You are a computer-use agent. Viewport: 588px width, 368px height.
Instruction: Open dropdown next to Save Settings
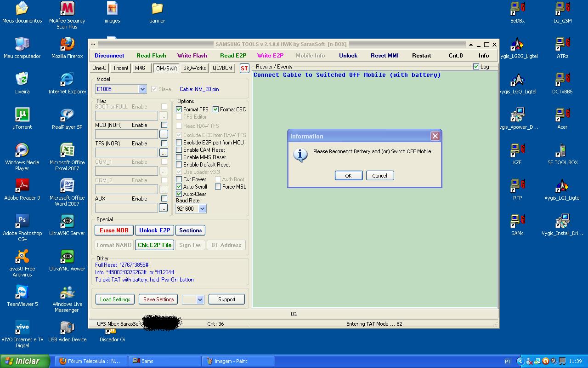pyautogui.click(x=200, y=299)
